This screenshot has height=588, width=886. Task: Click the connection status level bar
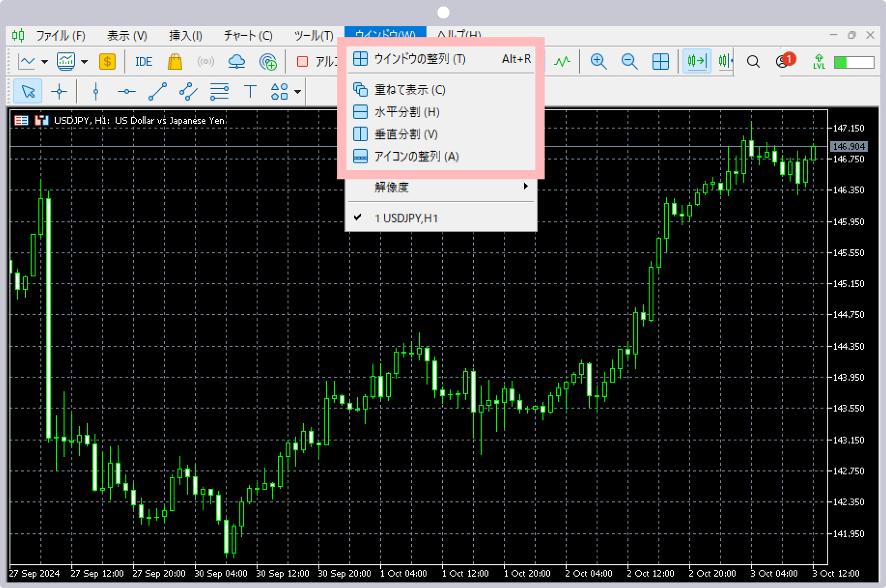854,62
